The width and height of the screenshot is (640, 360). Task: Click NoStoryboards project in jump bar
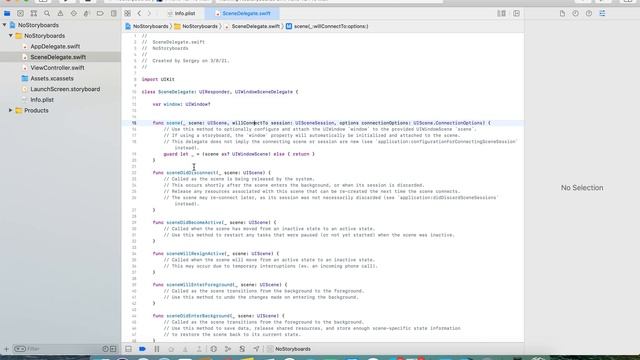[x=147, y=26]
